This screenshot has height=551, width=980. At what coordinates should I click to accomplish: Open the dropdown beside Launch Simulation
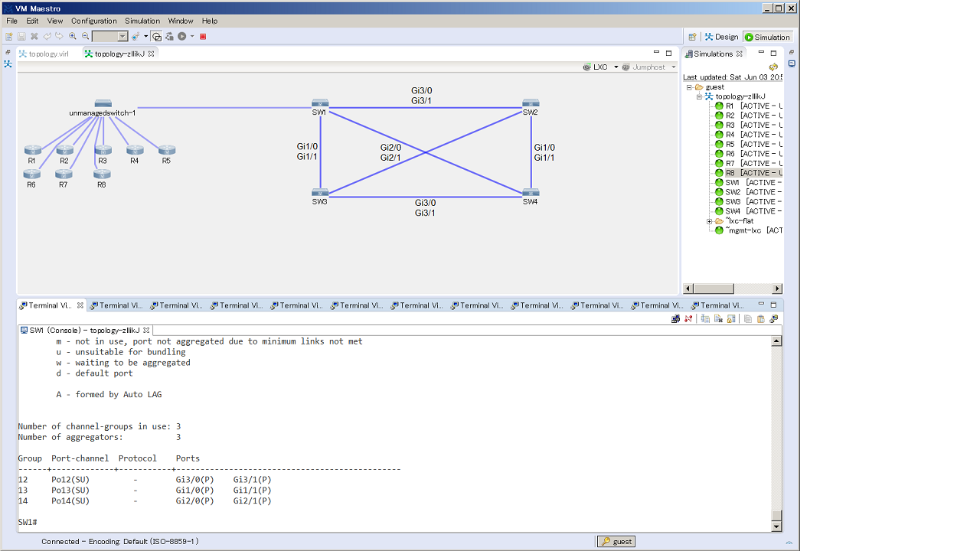pos(192,36)
